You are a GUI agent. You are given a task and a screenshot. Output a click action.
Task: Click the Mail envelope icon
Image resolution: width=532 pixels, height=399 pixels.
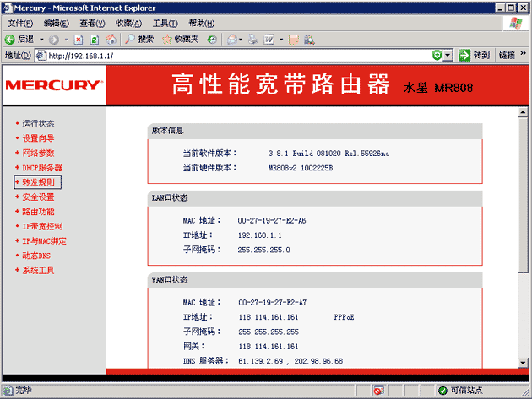[232, 40]
